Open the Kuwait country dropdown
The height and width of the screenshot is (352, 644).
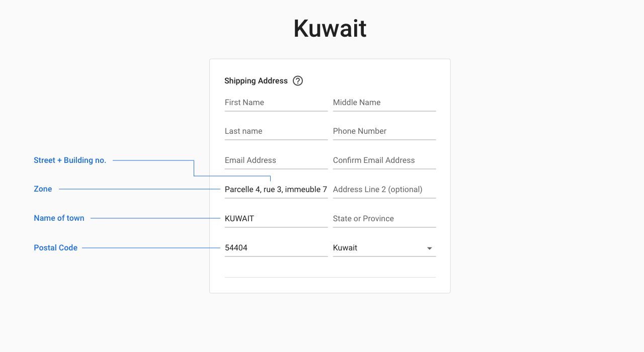384,248
